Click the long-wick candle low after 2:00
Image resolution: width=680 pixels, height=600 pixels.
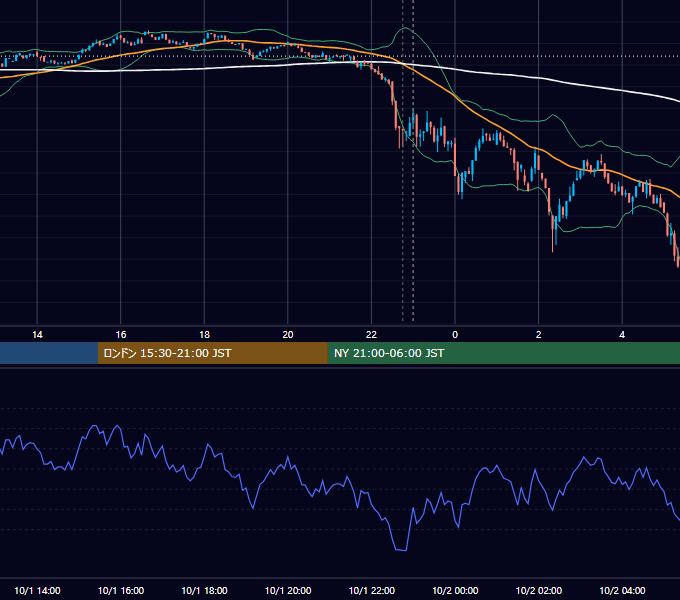(x=552, y=249)
